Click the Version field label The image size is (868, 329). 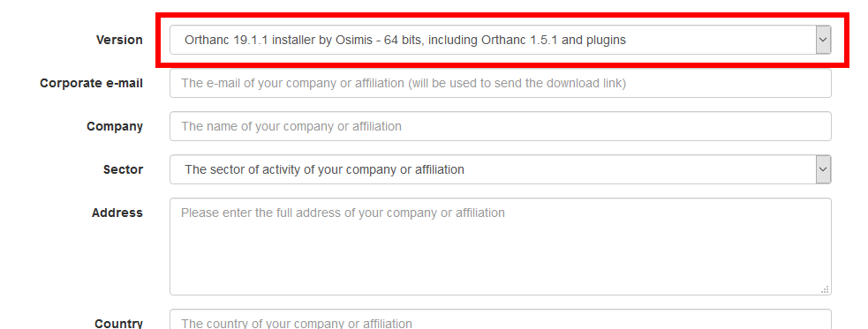[119, 40]
